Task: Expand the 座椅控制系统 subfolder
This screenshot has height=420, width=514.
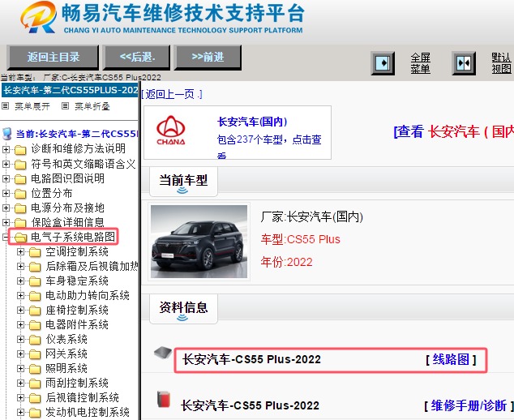Action: [20, 311]
